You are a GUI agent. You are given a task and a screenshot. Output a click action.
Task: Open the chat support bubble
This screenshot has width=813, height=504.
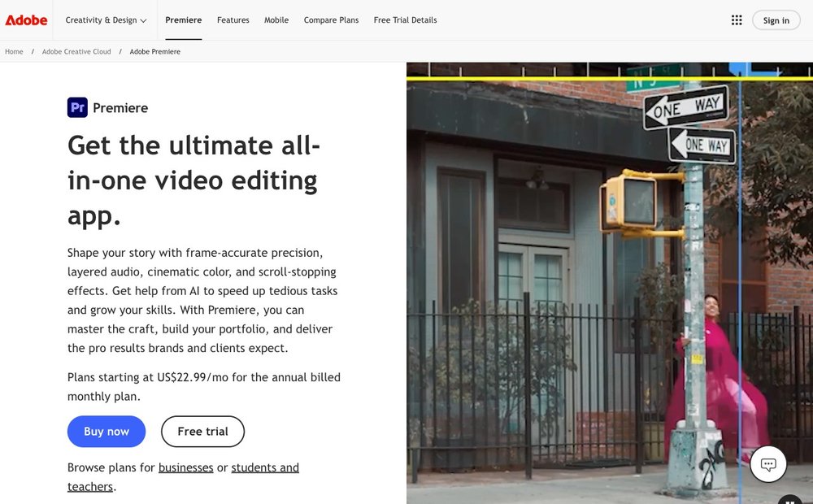coord(768,464)
